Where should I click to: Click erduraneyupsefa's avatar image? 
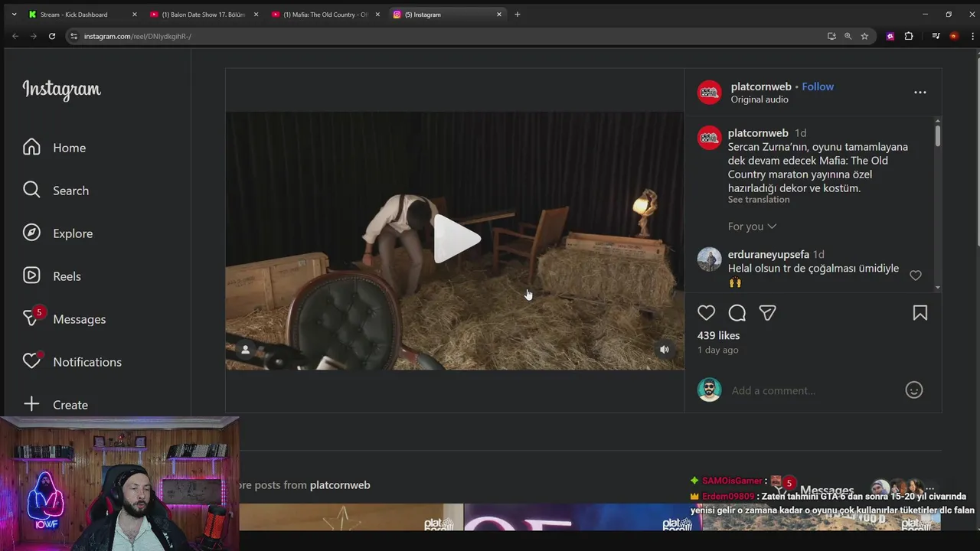point(709,259)
